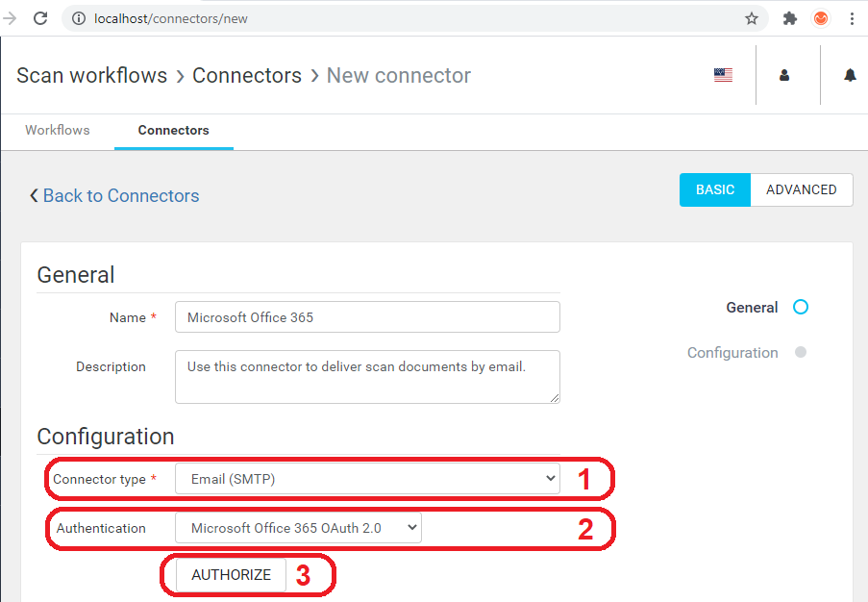Switch to BASIC view mode

714,189
